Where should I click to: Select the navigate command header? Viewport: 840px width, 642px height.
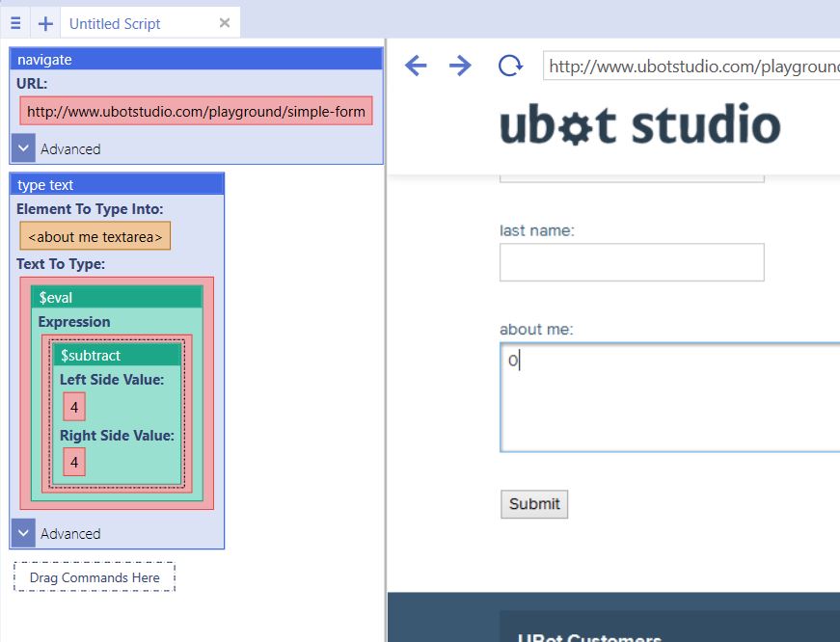pyautogui.click(x=196, y=60)
